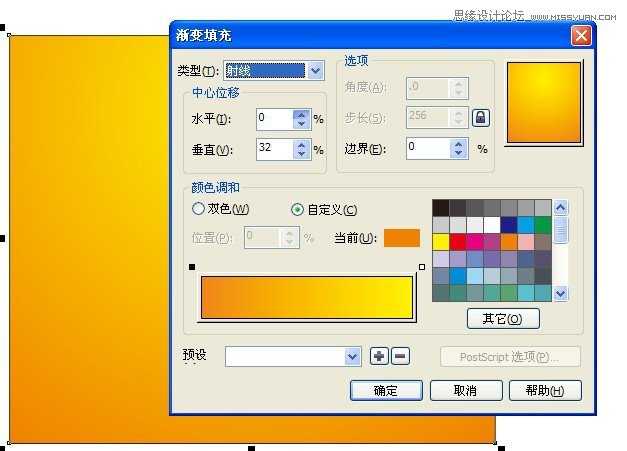Image resolution: width=627 pixels, height=451 pixels.
Task: Select the 自定义 custom radio option
Action: point(297,209)
